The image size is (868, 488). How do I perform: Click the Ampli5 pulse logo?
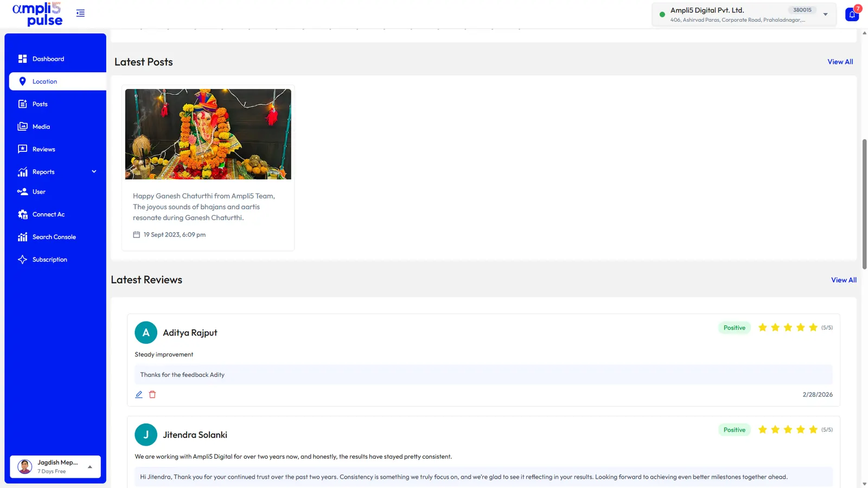[37, 14]
